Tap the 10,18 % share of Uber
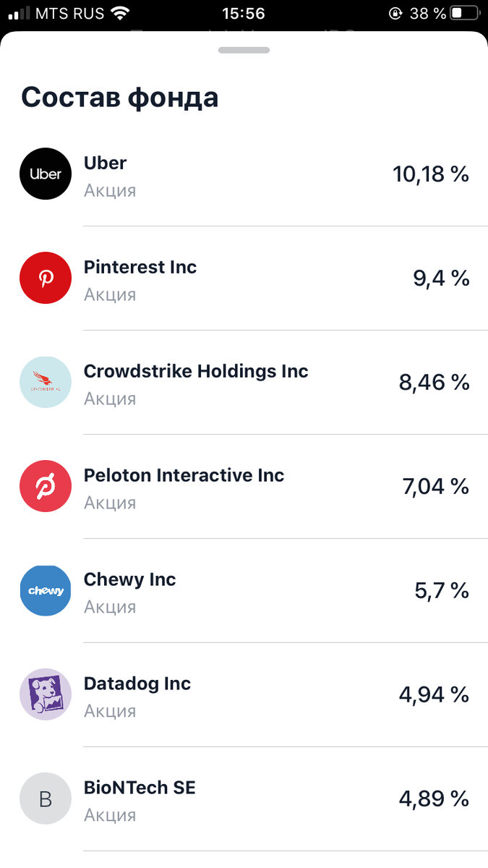This screenshot has width=488, height=868. pos(431,174)
